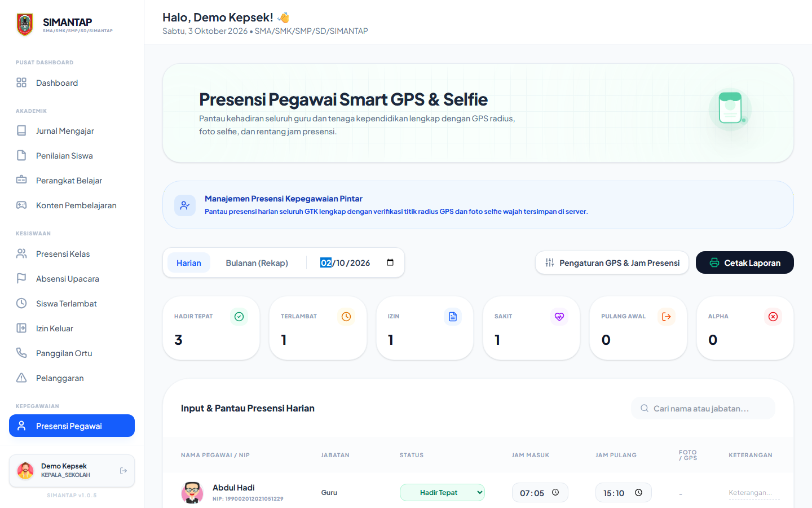
Task: Click the logout icon beside Demo Kepsek
Action: [x=123, y=471]
